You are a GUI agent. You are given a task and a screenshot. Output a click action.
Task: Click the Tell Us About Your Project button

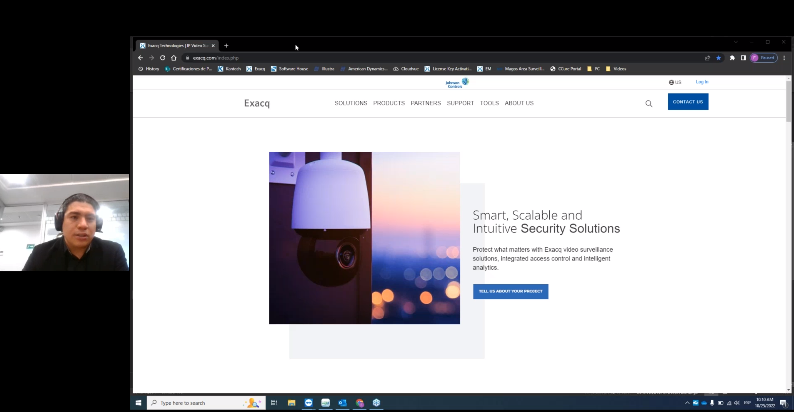[510, 291]
